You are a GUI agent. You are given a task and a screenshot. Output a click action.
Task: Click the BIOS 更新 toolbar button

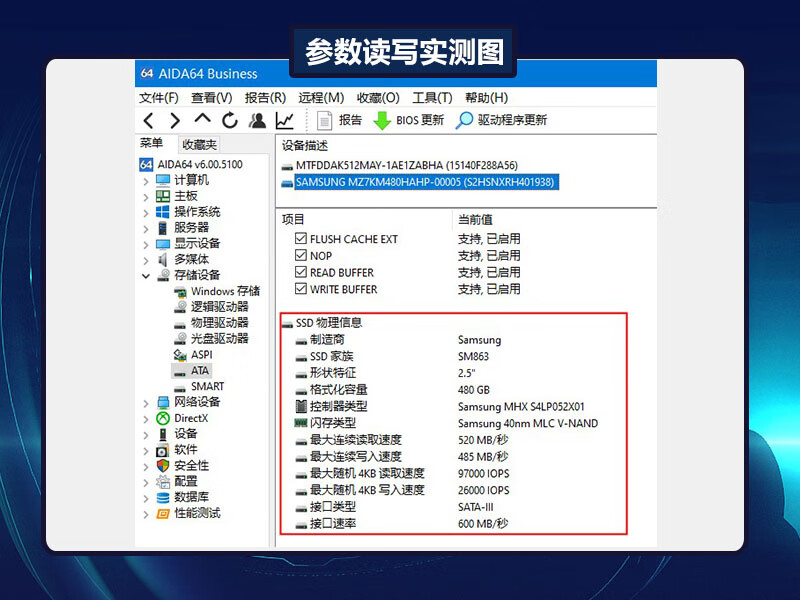click(409, 120)
